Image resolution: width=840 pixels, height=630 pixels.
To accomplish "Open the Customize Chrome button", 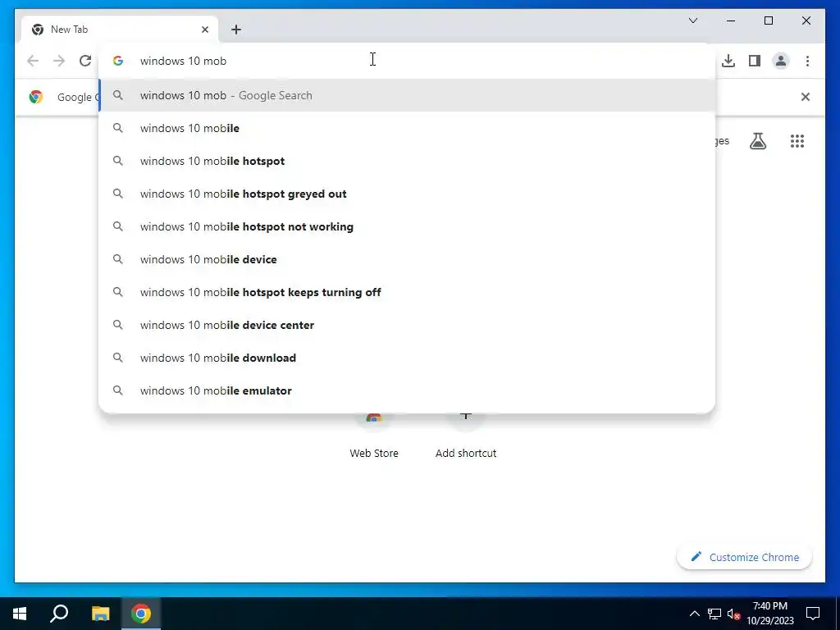I will point(744,557).
